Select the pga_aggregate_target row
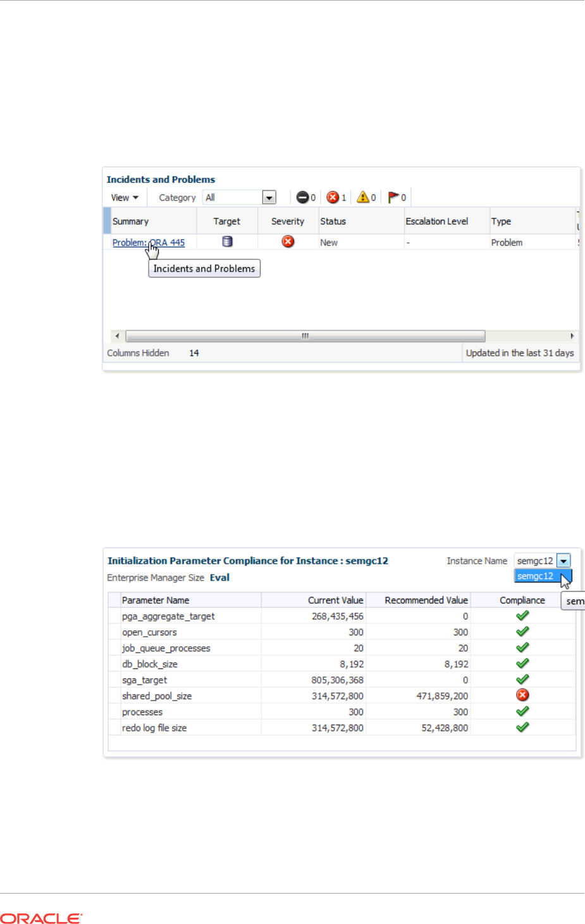Viewport: 585px width, 924px height. pyautogui.click(x=342, y=616)
